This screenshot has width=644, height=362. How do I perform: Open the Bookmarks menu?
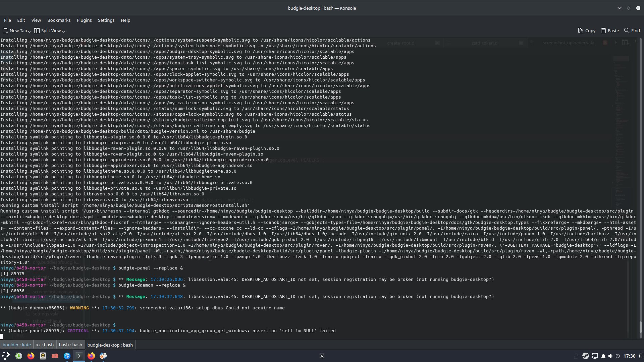point(59,20)
